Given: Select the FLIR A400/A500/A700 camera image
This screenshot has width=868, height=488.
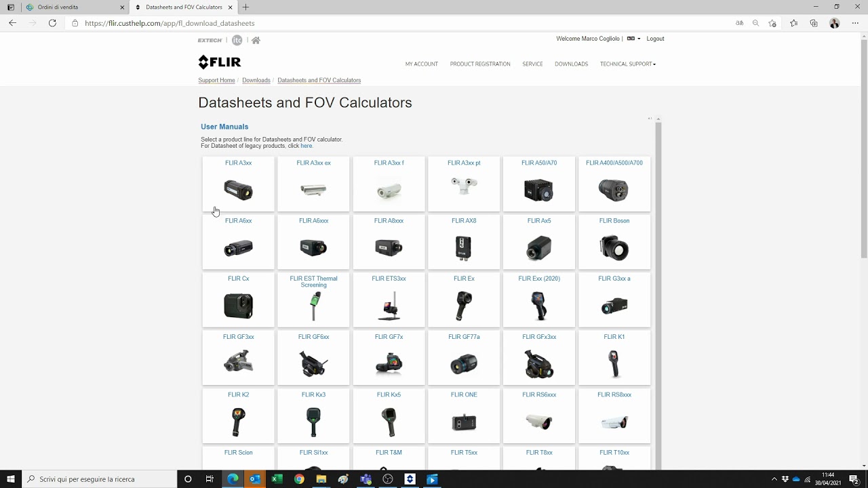Looking at the screenshot, I should pyautogui.click(x=614, y=190).
